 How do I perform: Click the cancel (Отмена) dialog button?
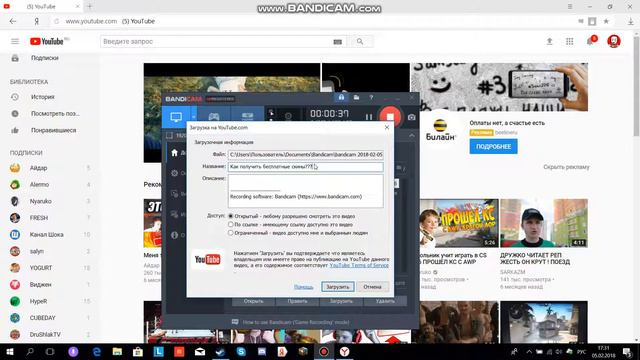tap(372, 287)
